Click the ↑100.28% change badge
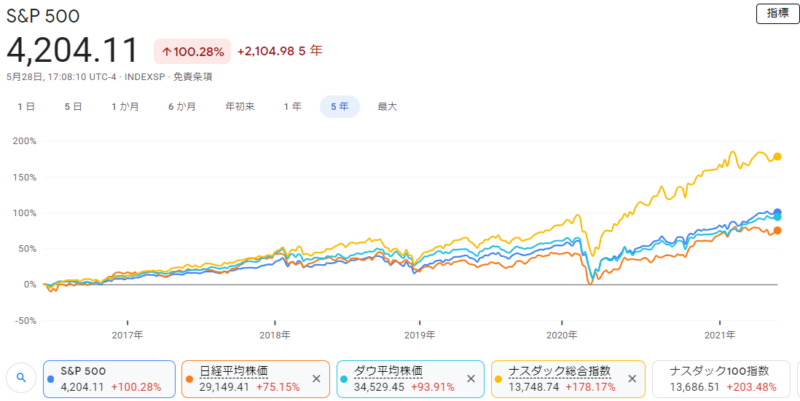Screen dimensions: 800x401 click(192, 52)
